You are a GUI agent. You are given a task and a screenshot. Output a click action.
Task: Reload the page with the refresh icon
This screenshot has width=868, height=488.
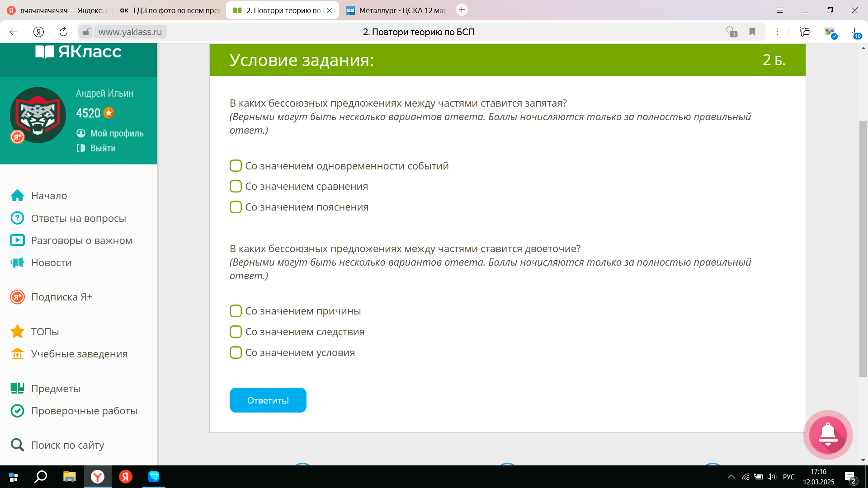coord(63,32)
